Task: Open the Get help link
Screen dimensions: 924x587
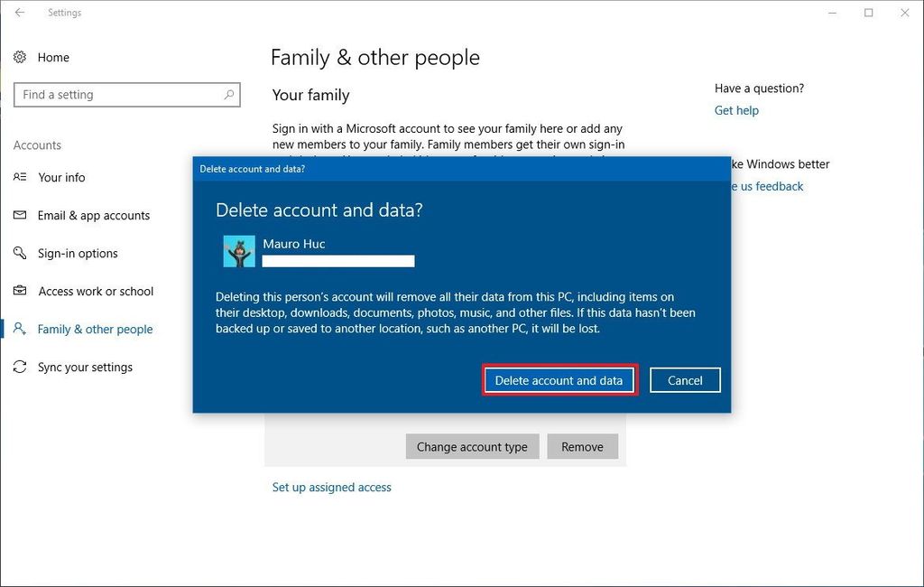Action: coord(737,109)
